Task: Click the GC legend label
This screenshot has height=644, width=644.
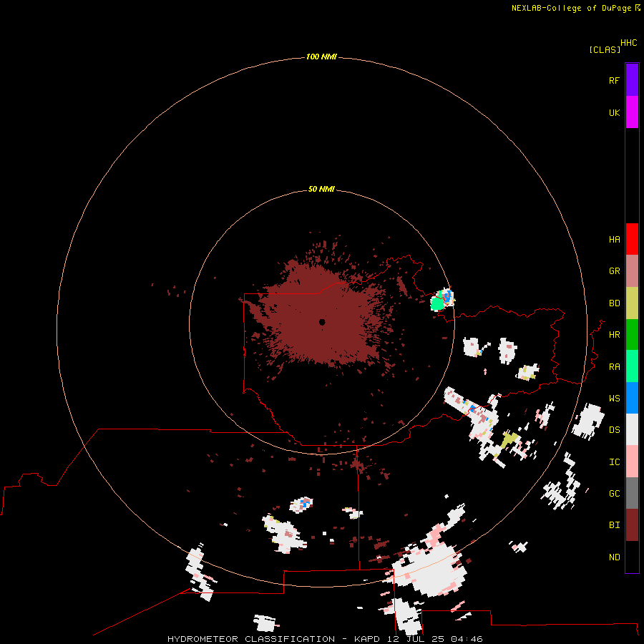Action: click(x=614, y=494)
